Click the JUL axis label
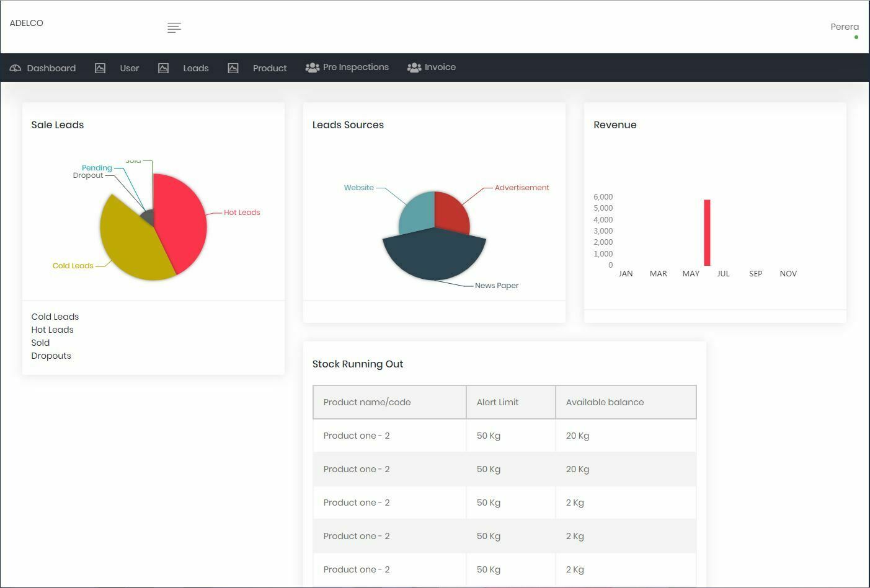 (724, 274)
